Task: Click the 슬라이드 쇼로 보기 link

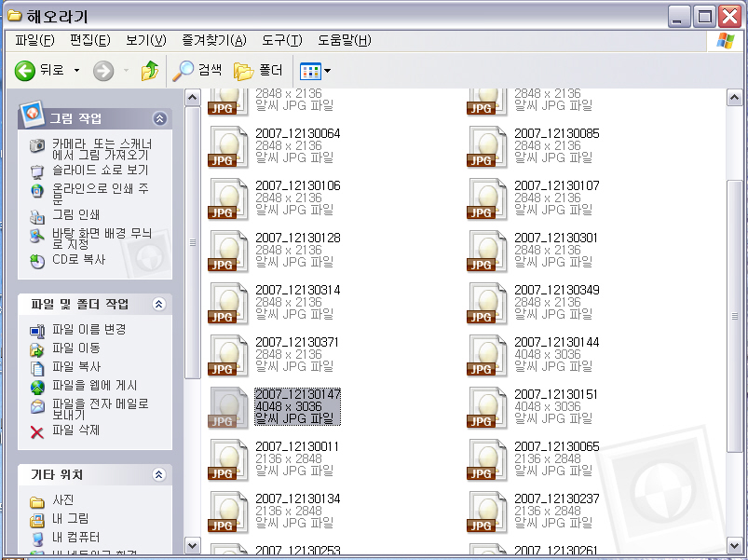Action: (x=99, y=171)
